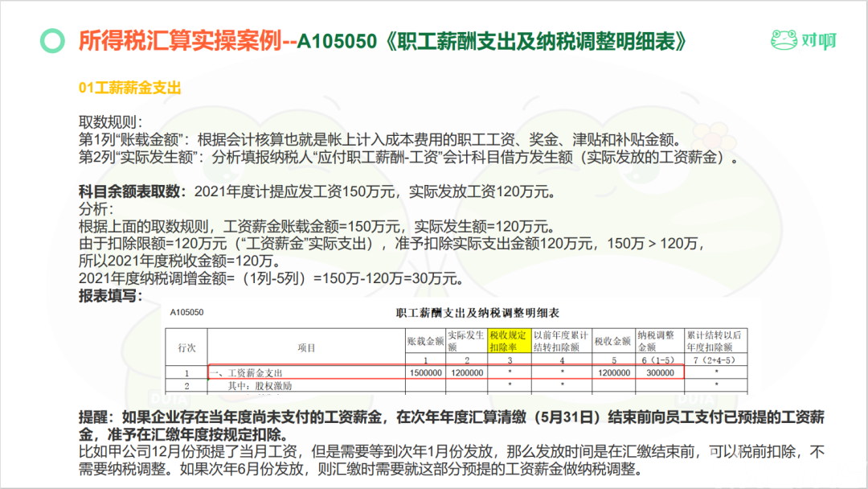The height and width of the screenshot is (489, 868).
Task: Click the 提醒 bold reminder paragraph
Action: [x=451, y=425]
